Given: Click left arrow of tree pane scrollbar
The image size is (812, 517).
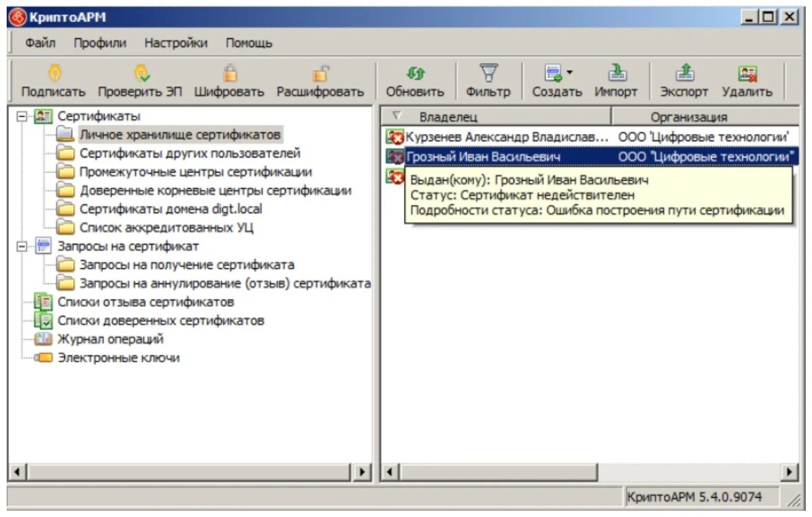Looking at the screenshot, I should click(18, 472).
